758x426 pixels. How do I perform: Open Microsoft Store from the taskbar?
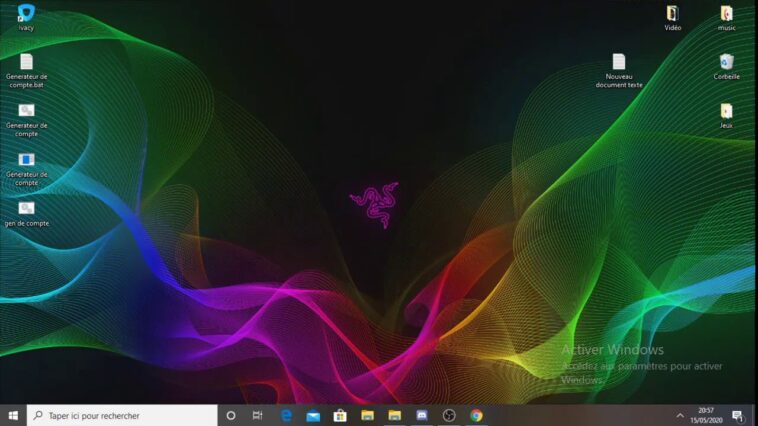point(340,415)
